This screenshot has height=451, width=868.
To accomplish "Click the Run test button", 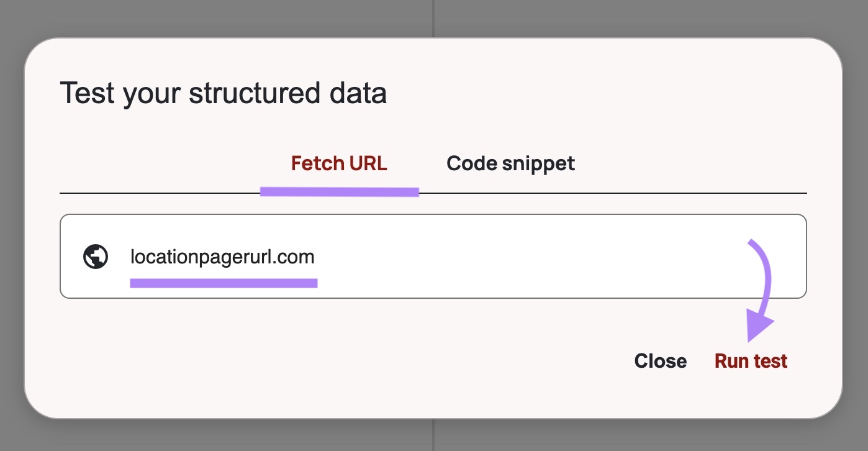I will click(750, 360).
